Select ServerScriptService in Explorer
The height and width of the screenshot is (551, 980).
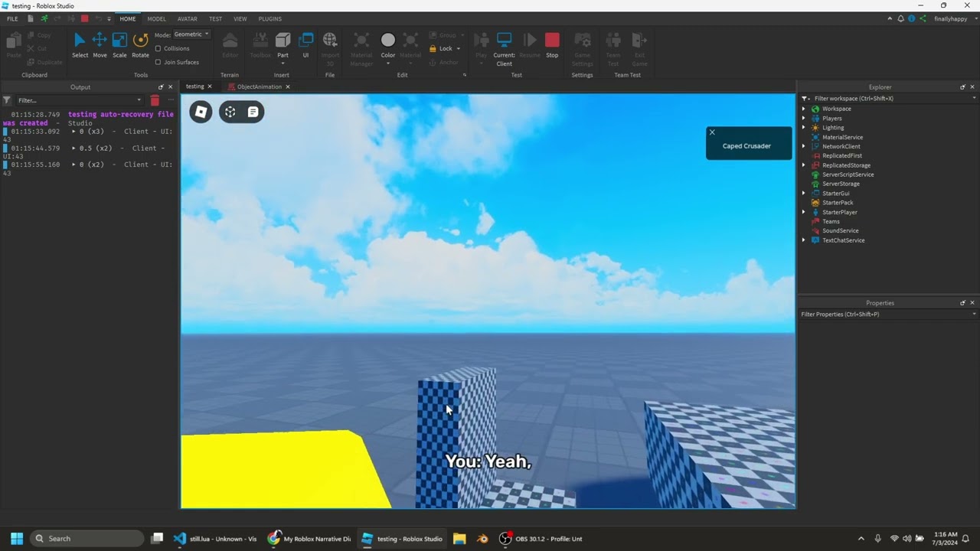click(x=848, y=174)
